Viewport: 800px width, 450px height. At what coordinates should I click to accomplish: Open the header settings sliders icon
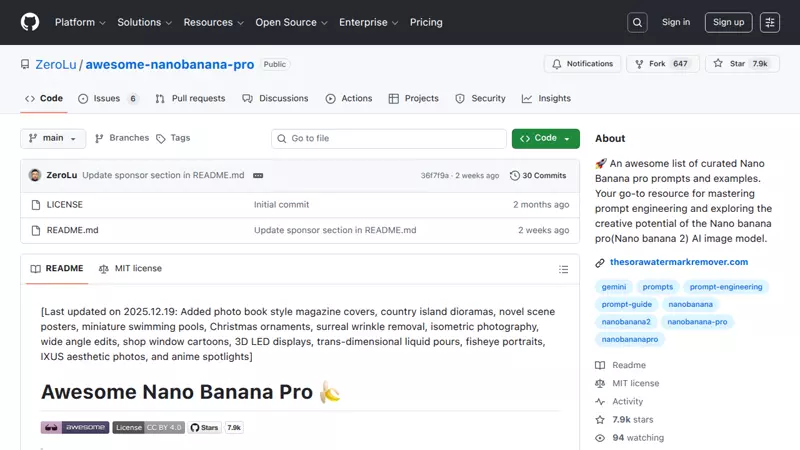click(x=769, y=22)
